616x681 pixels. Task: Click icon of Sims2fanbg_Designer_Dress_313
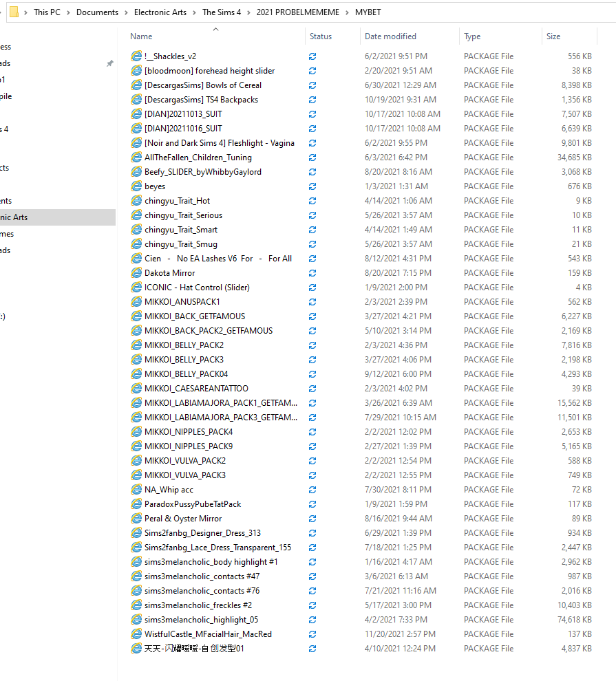point(136,532)
